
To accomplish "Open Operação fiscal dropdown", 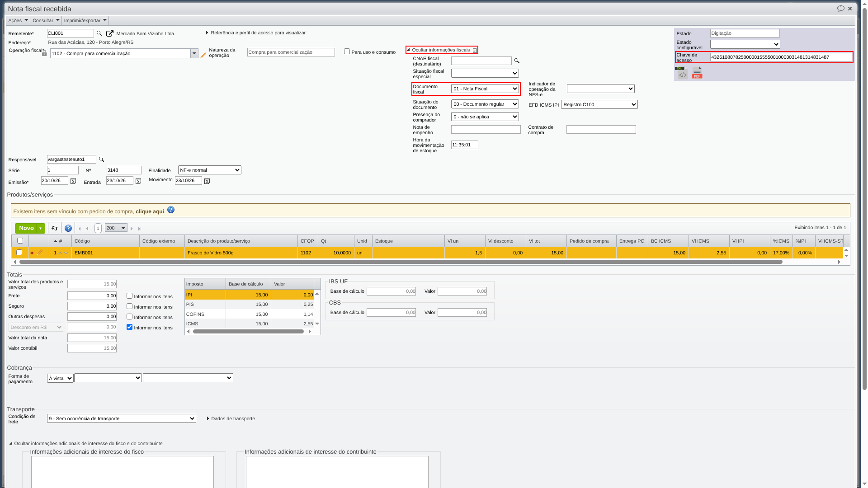I will [x=194, y=53].
